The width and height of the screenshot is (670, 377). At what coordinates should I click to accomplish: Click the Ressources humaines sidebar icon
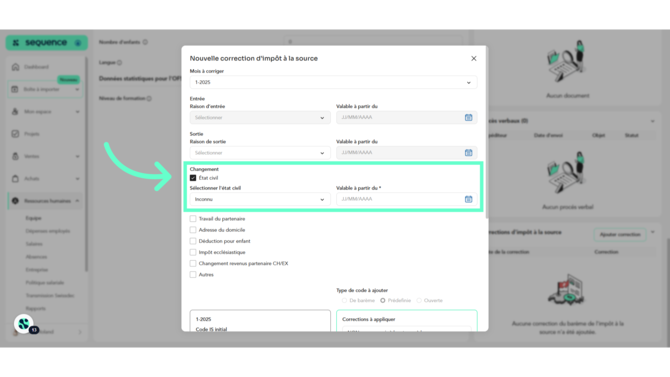click(15, 201)
